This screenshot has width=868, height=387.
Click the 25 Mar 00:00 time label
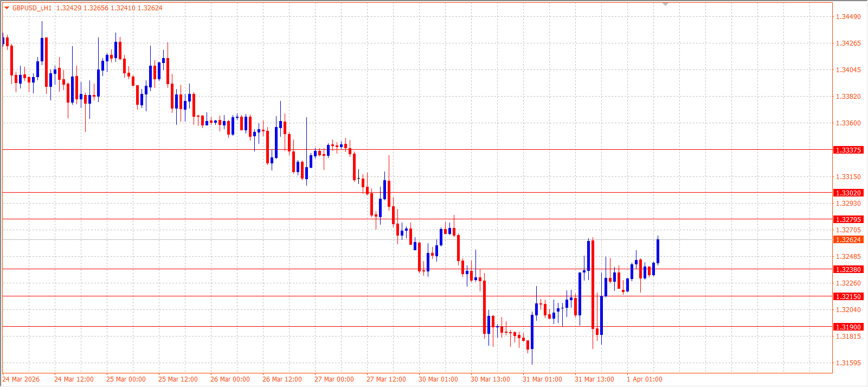(x=126, y=379)
